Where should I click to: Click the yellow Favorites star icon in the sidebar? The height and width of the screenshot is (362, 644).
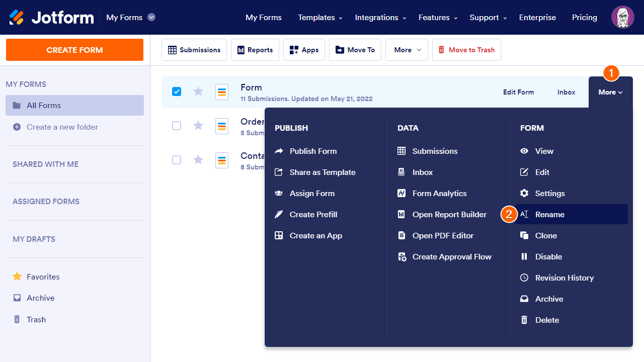tap(17, 277)
